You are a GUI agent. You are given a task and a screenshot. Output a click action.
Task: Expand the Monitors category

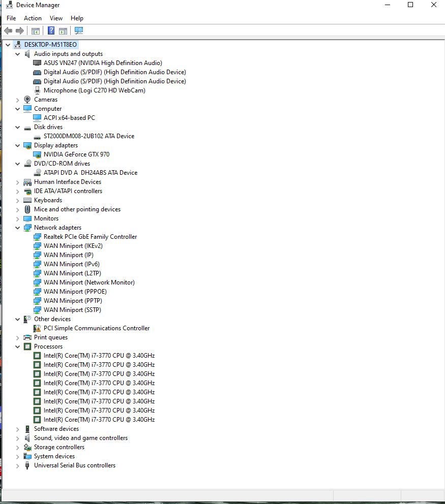[18, 219]
